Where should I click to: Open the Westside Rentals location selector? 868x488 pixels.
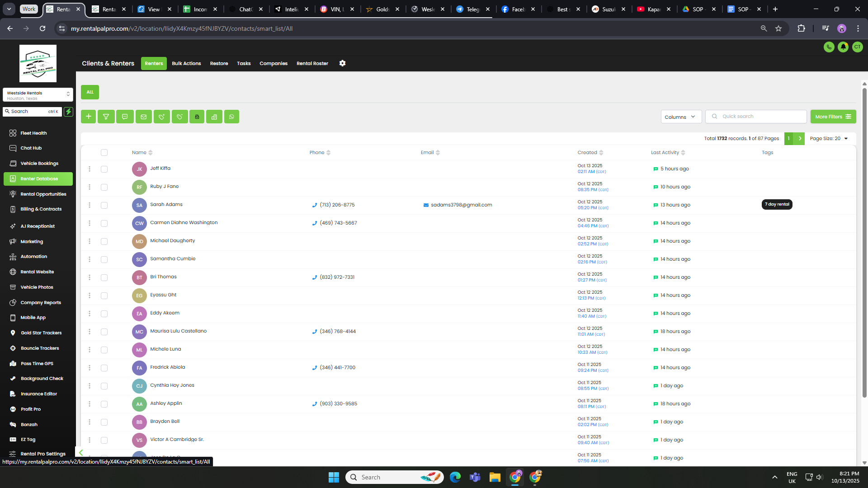coord(38,95)
